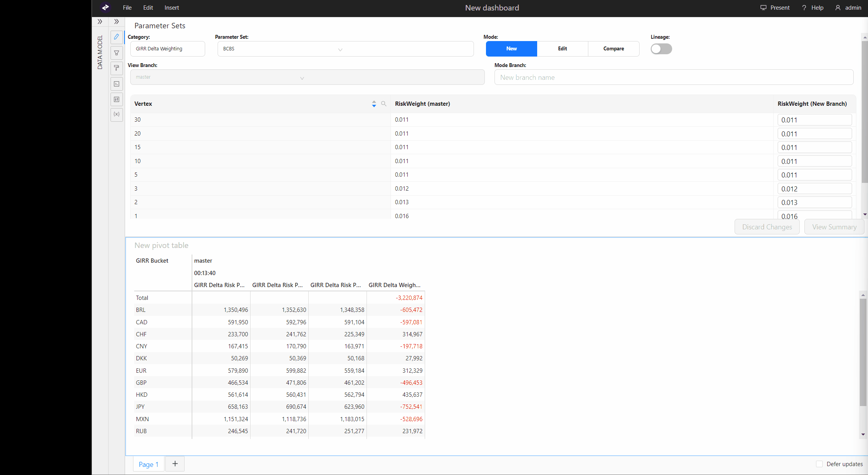
Task: Start Present mode
Action: tap(775, 8)
